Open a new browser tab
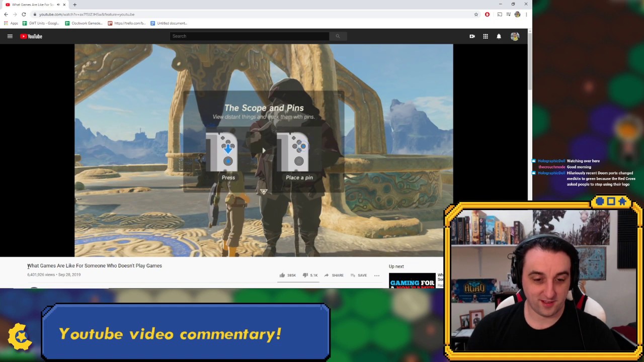This screenshot has height=362, width=644. tap(74, 5)
